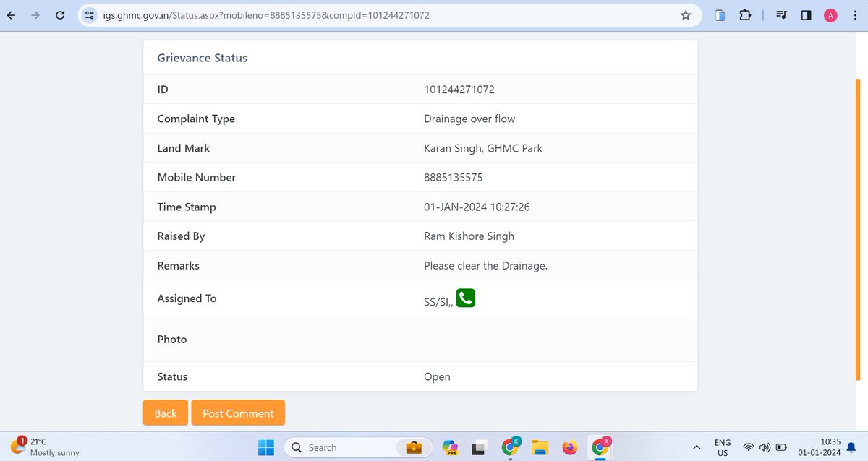Click the 'Mobile Number' label

(197, 177)
